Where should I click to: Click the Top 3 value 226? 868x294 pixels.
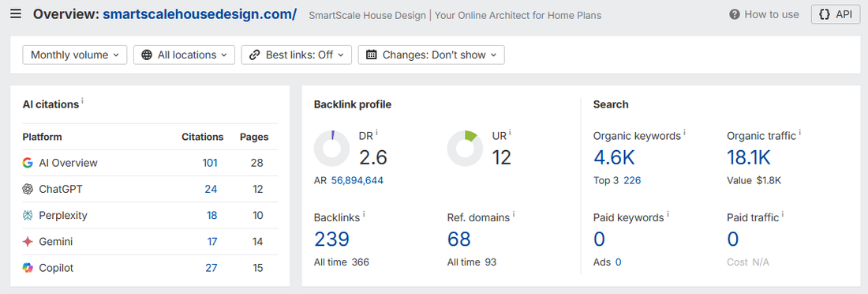(632, 180)
